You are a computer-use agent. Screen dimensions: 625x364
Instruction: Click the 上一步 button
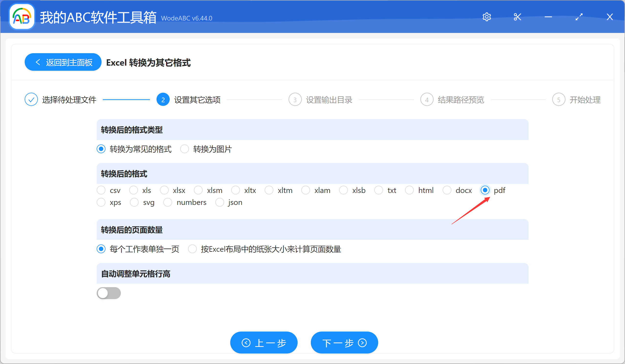(264, 343)
